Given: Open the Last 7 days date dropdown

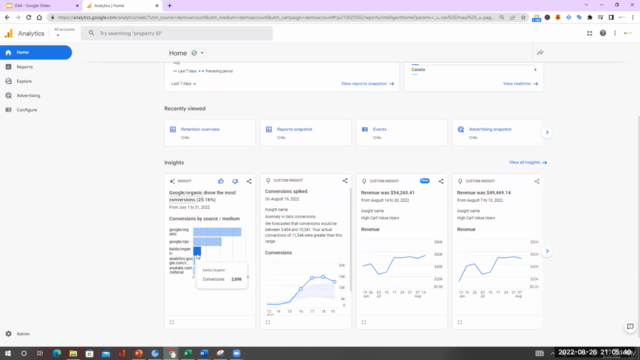Looking at the screenshot, I should point(184,84).
